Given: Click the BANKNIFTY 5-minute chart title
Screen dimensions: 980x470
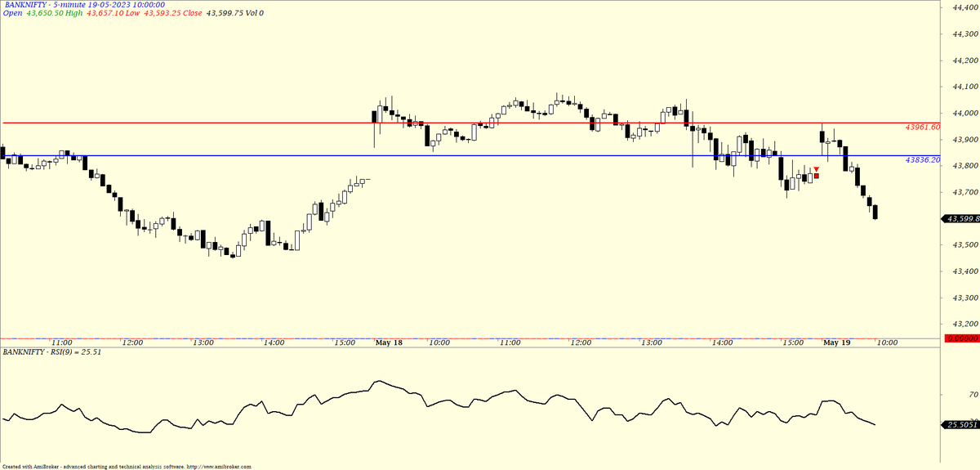Looking at the screenshot, I should 85,4.
